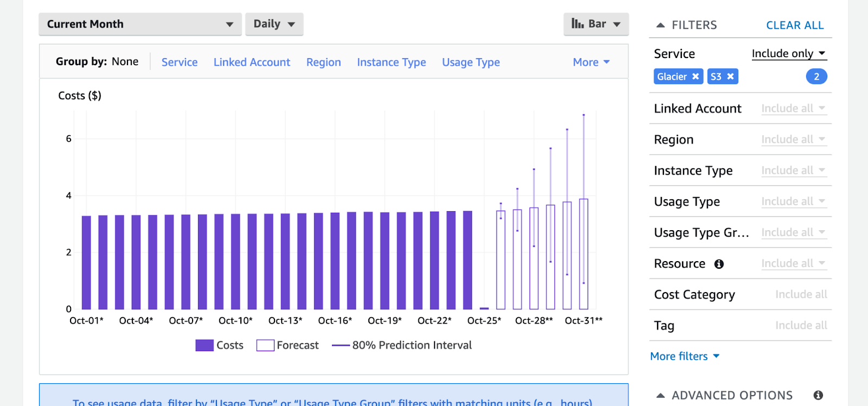The width and height of the screenshot is (868, 406).
Task: Group by Instance Type
Action: pyautogui.click(x=392, y=62)
